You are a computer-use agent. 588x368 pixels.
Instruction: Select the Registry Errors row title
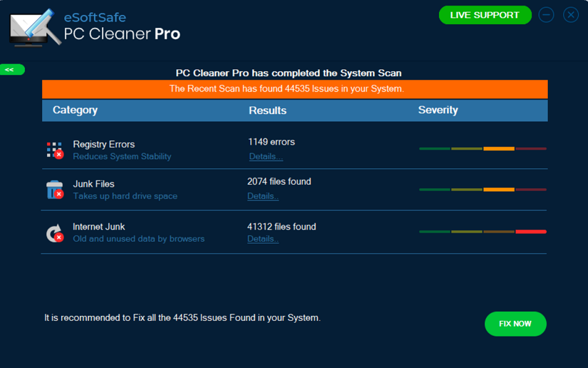(104, 144)
